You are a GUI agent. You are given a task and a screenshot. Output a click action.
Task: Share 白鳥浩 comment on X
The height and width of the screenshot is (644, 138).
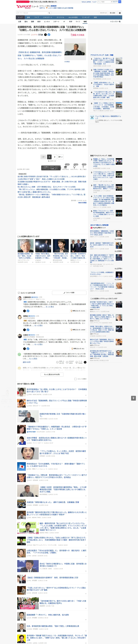tap(24, 349)
